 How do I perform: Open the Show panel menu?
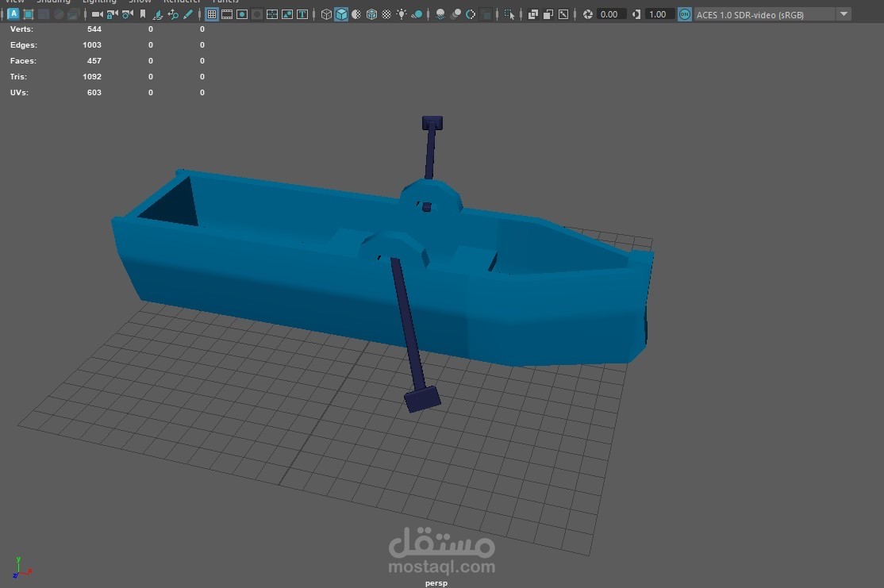tap(140, 2)
